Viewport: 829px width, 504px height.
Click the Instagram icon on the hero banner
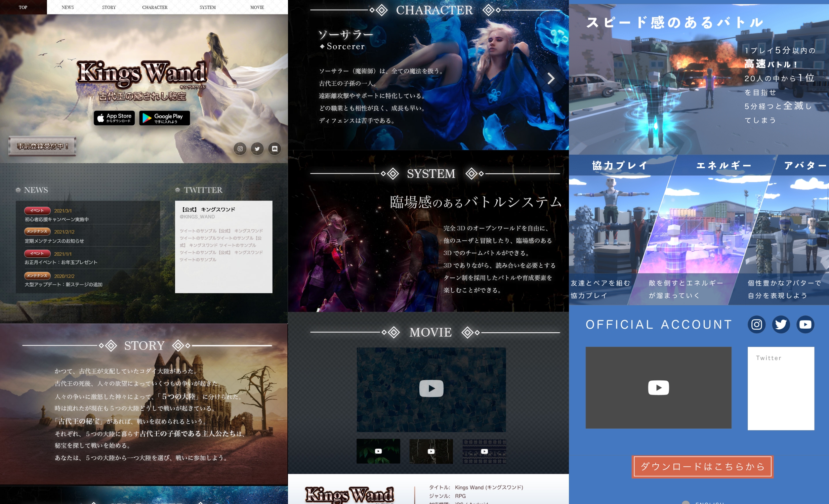click(x=240, y=149)
